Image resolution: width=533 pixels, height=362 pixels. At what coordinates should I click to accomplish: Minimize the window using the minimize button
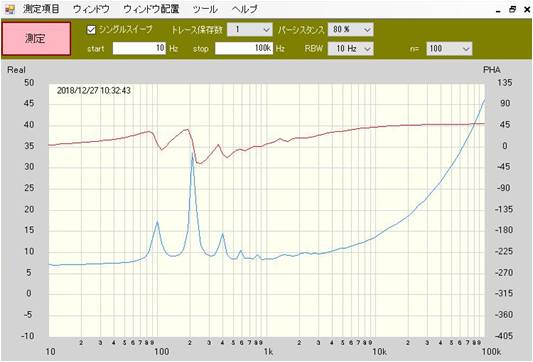498,11
